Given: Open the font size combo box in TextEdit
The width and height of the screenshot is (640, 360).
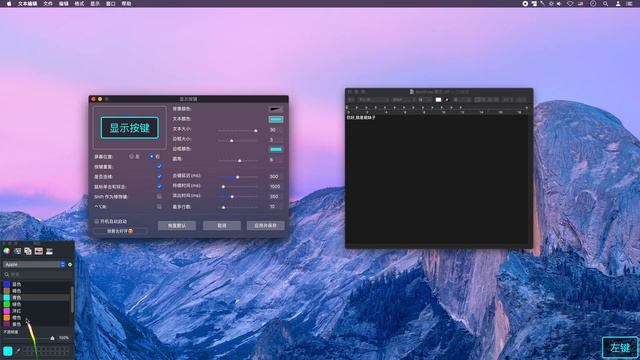Looking at the screenshot, I should [424, 100].
